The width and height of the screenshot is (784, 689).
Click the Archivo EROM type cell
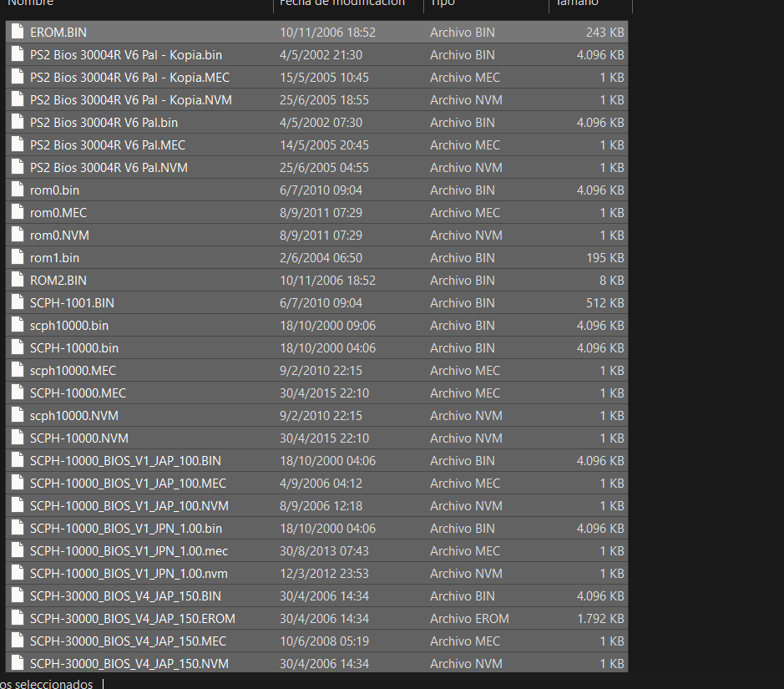pos(469,619)
